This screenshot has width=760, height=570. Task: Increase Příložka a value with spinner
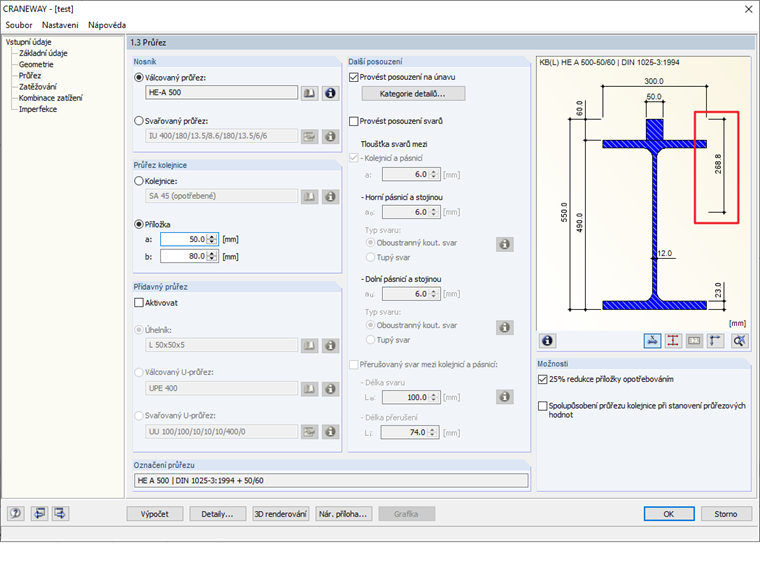pos(212,237)
